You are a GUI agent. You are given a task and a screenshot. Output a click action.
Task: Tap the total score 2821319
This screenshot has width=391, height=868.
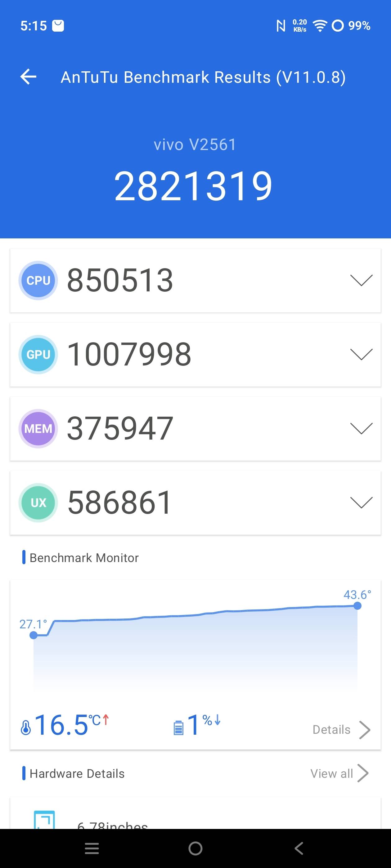(x=193, y=186)
